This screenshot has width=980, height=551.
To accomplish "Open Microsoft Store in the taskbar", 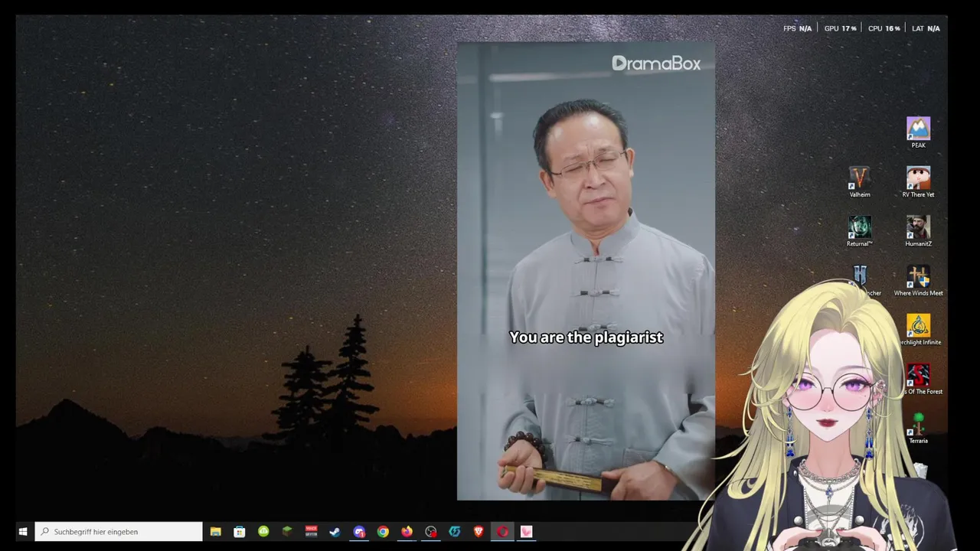I will tap(240, 531).
